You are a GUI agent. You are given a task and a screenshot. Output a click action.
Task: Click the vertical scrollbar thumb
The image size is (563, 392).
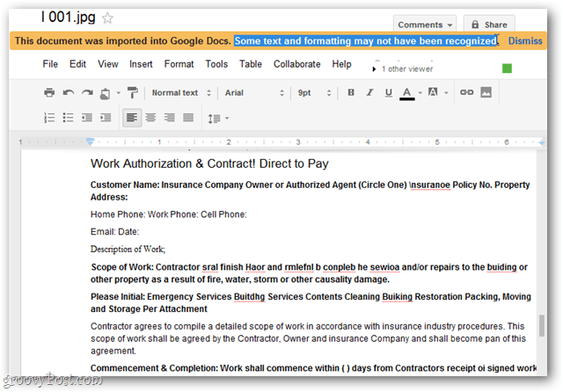pos(542,325)
